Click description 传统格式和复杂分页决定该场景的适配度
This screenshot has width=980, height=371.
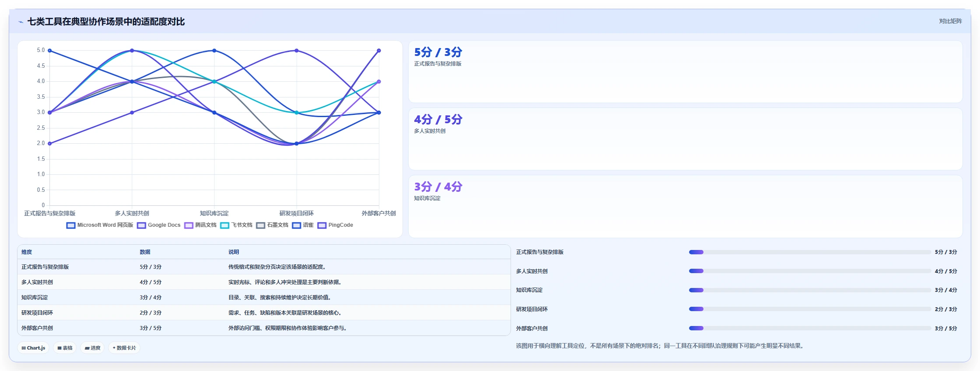point(277,267)
